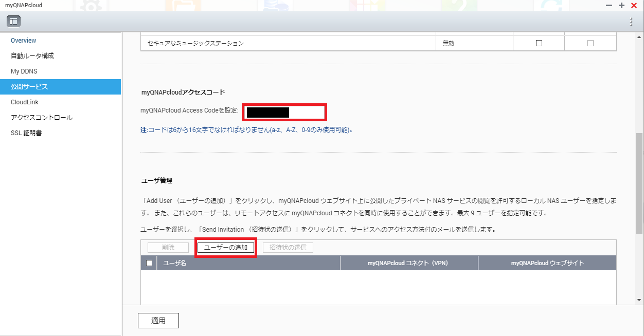Open the SSL 証明書 page
This screenshot has height=336, width=644.
[x=60, y=133]
